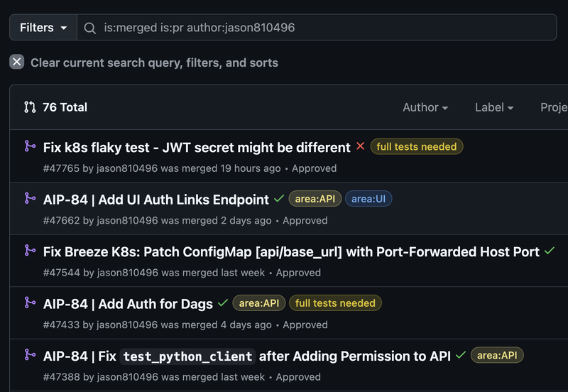568x392 pixels.
Task: Open 'Fix k8s flaky test - JWT secret' pull request
Action: coord(197,148)
